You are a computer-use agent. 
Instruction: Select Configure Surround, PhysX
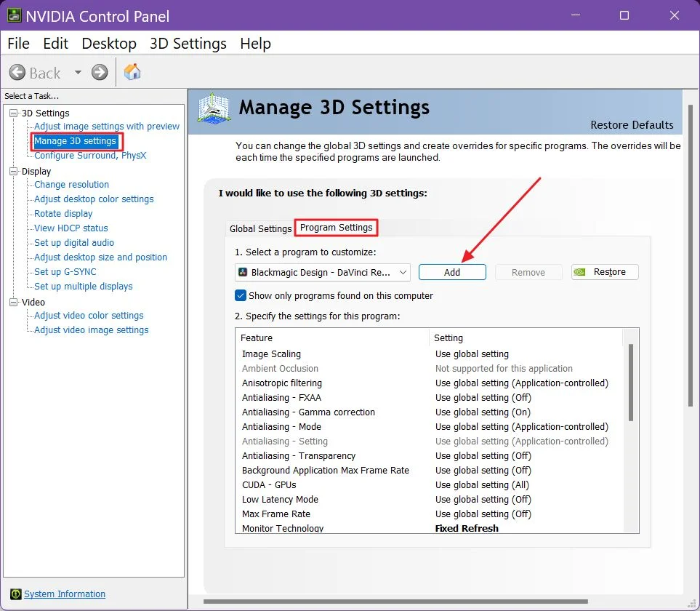click(90, 156)
